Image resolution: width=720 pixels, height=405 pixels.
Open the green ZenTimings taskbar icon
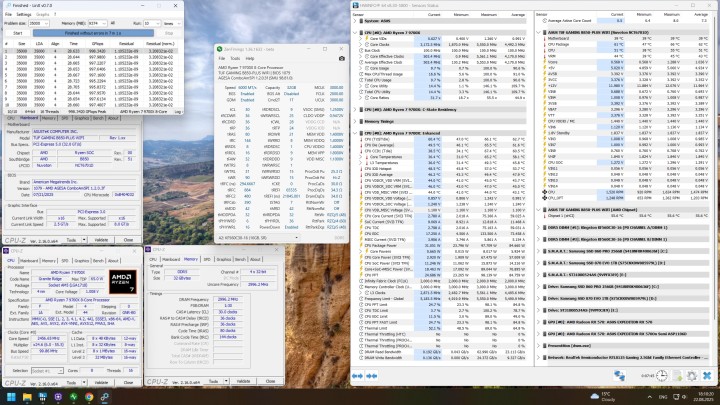(x=73, y=397)
